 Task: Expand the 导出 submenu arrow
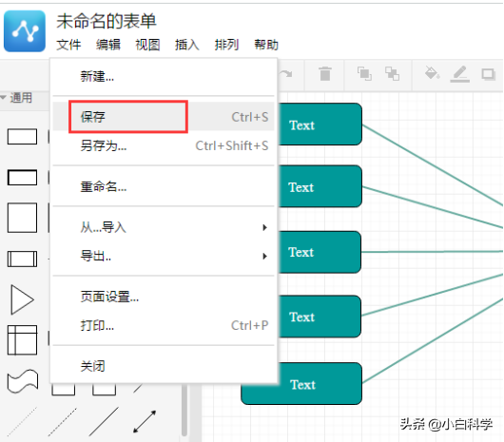[x=264, y=256]
